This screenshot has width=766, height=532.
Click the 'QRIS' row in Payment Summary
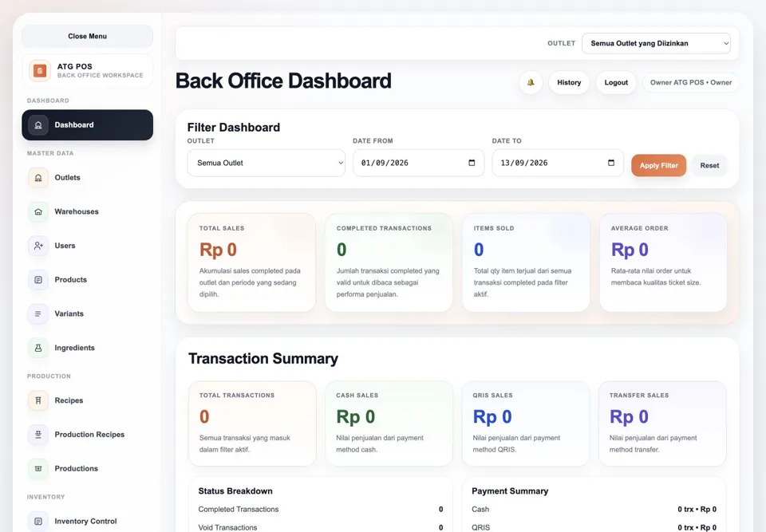[594, 527]
